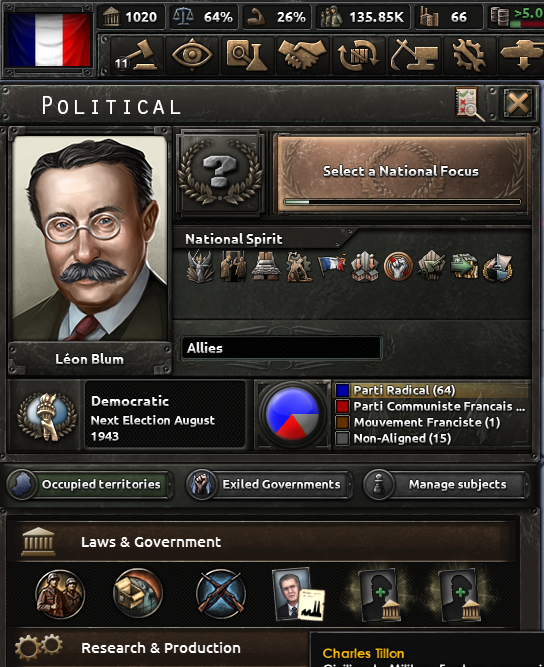
Task: Open the diplomacy handshake icon
Action: 302,56
